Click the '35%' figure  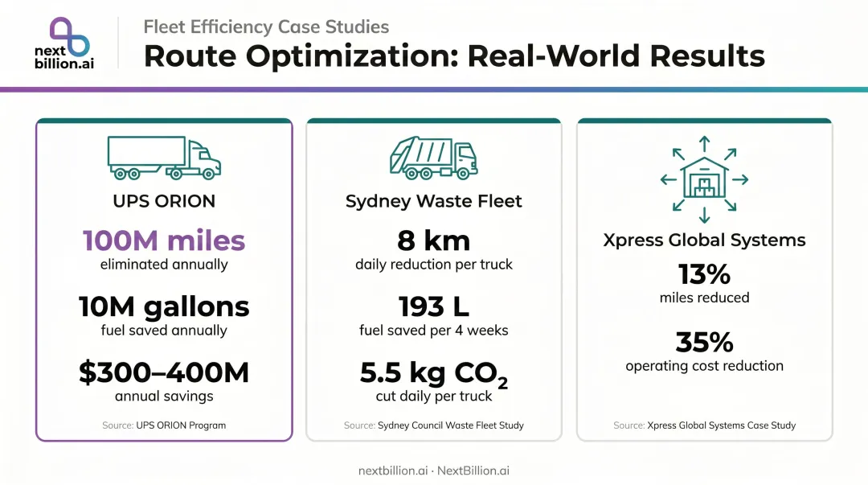704,342
